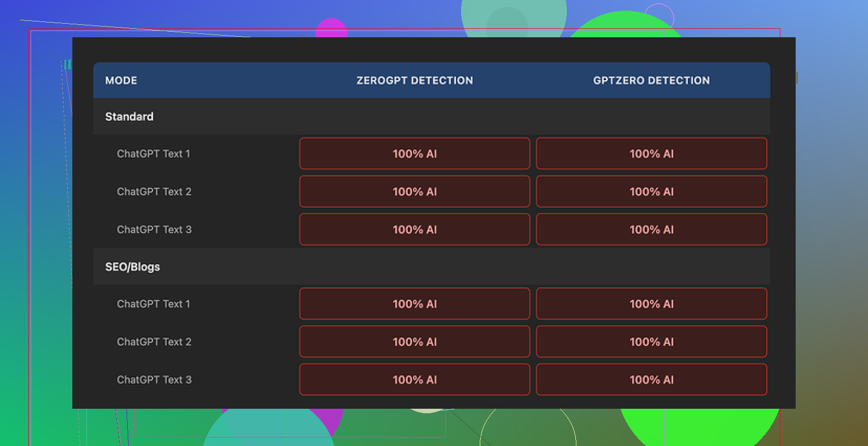
Task: Click ZeroGPT result for SEO/Blogs ChatGPT Text 1
Action: click(414, 304)
